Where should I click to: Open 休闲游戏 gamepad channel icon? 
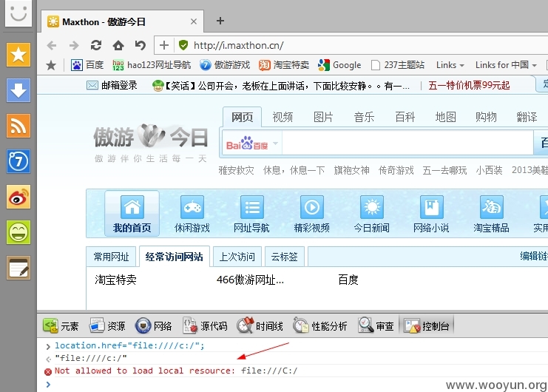tap(192, 214)
